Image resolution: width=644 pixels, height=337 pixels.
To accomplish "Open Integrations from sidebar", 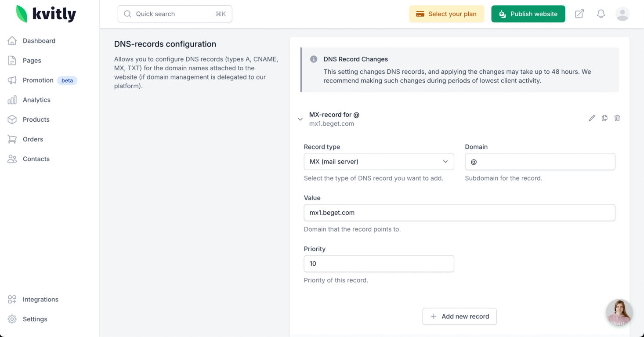I will (x=40, y=300).
